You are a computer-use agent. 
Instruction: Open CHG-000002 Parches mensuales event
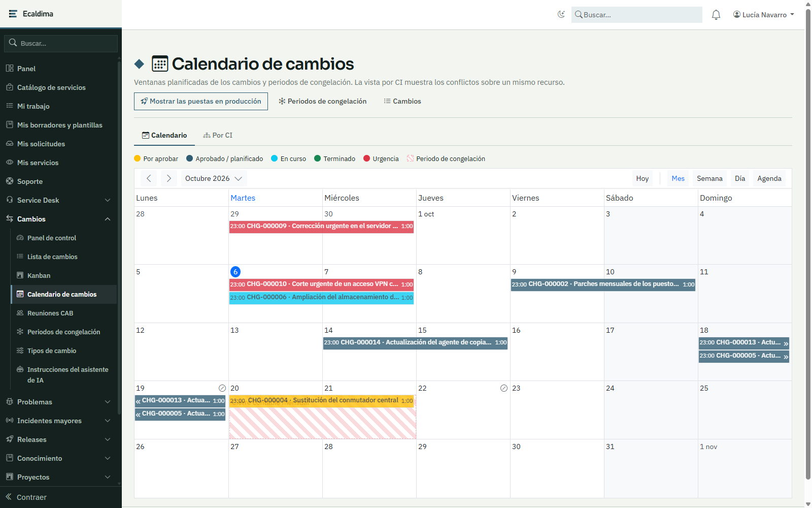pos(603,284)
